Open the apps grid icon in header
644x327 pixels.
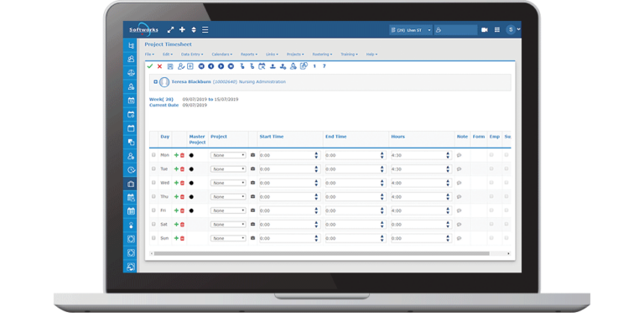click(497, 29)
